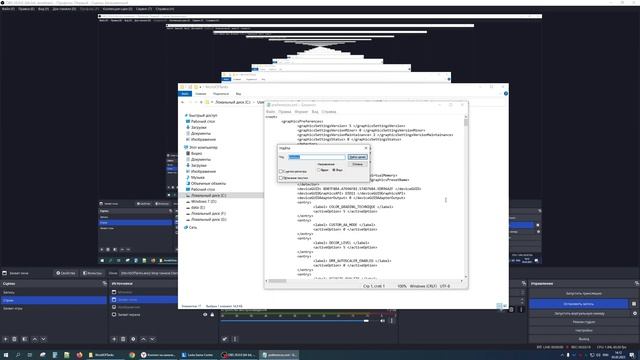Move selected scene up with chevron arrow
The height and width of the screenshot is (360, 640).
[x=35, y=339]
